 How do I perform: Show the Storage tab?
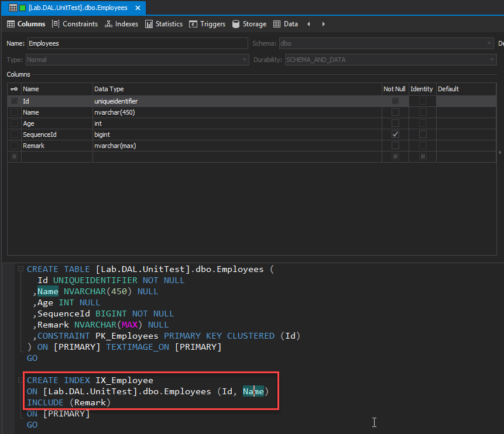pos(249,24)
